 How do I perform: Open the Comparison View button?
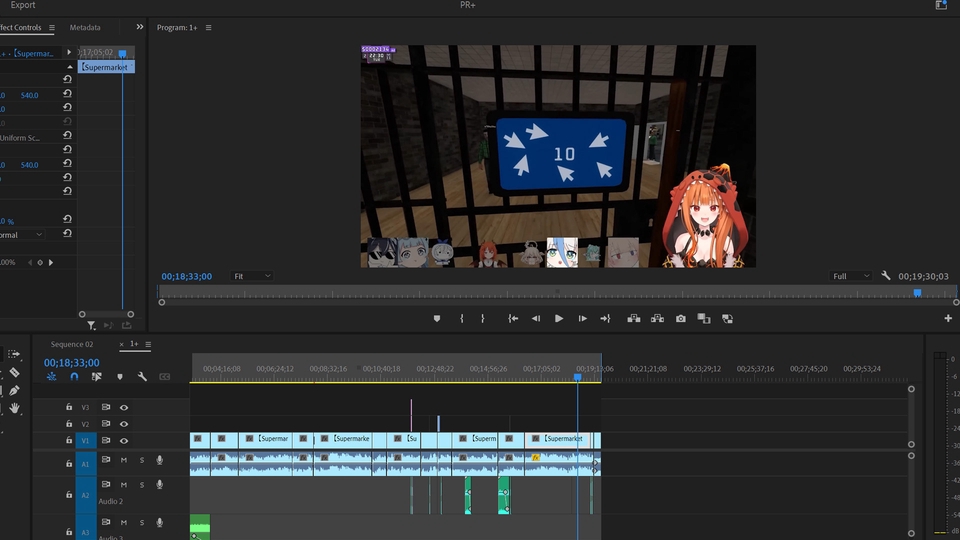[704, 318]
